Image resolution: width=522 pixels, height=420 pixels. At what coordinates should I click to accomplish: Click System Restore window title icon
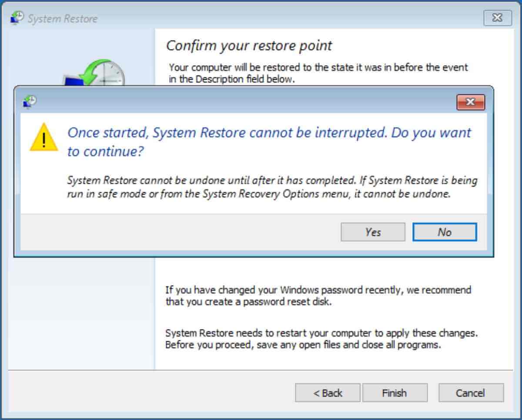click(17, 18)
